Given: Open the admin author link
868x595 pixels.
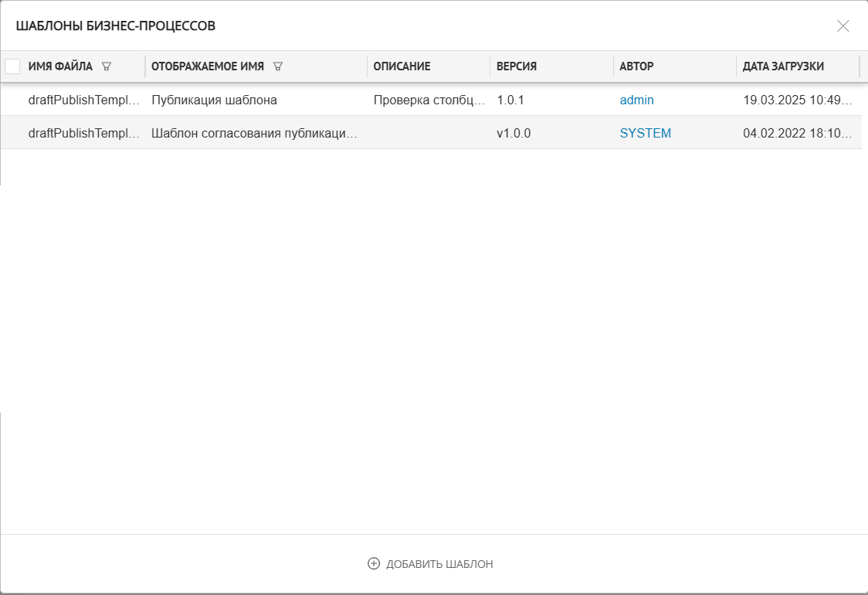Looking at the screenshot, I should 636,100.
